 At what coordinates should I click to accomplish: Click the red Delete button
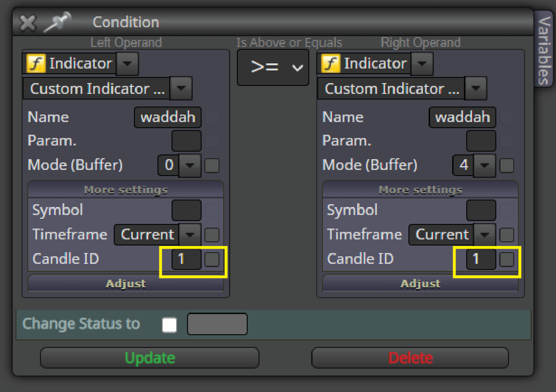(410, 358)
